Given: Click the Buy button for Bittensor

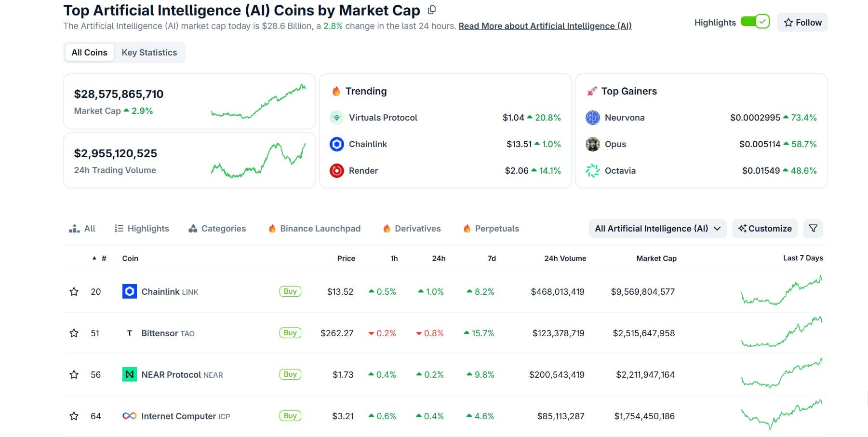Looking at the screenshot, I should point(290,333).
